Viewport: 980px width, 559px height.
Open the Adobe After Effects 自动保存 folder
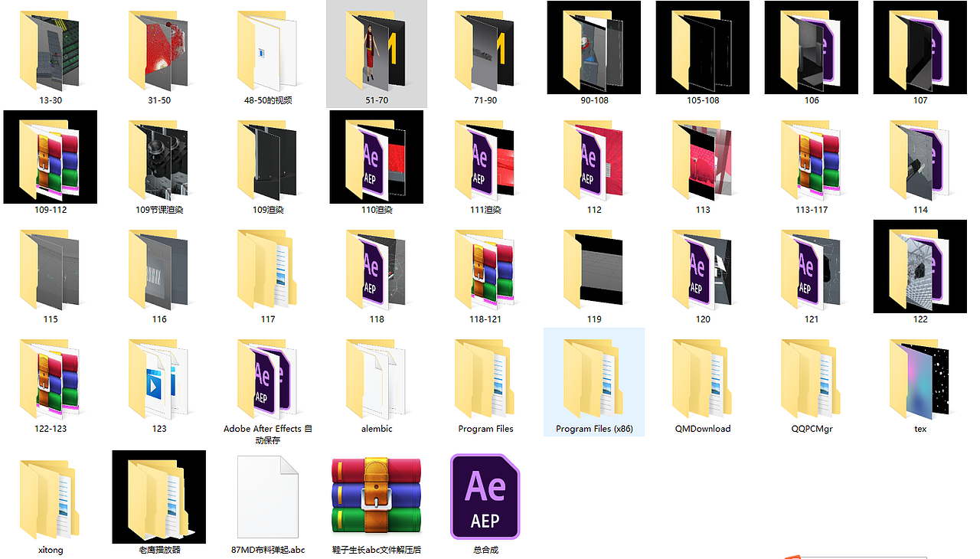268,379
